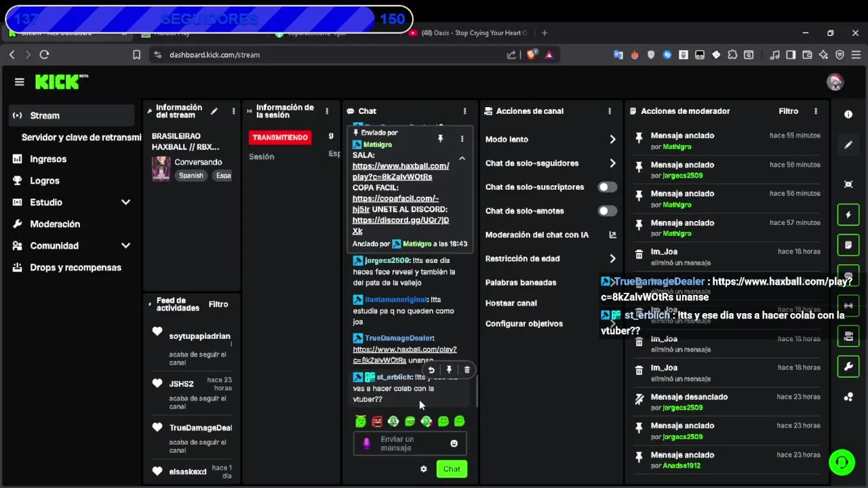Image resolution: width=868 pixels, height=488 pixels.
Task: Open Palabras baneadas settings
Action: [x=521, y=283]
